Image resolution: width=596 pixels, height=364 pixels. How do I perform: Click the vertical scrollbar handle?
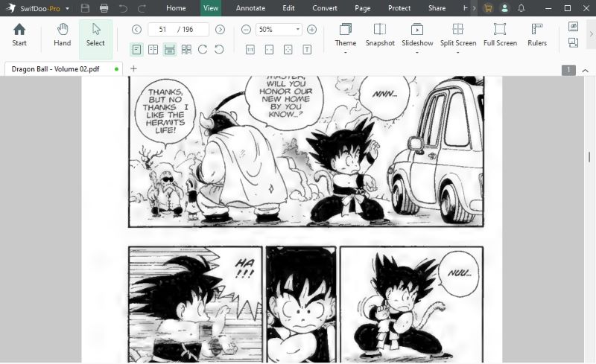589,157
